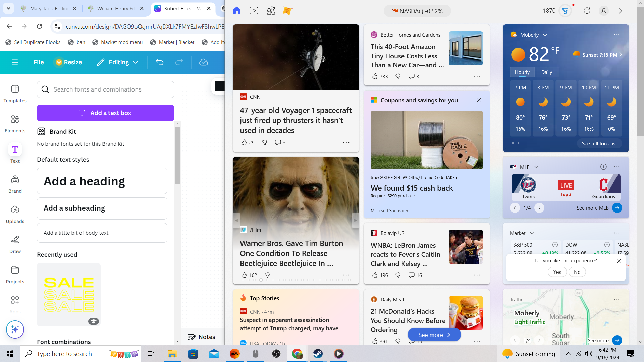Open the Canva hamburger menu icon
Viewport: 644px width, 362px height.
click(x=15, y=62)
